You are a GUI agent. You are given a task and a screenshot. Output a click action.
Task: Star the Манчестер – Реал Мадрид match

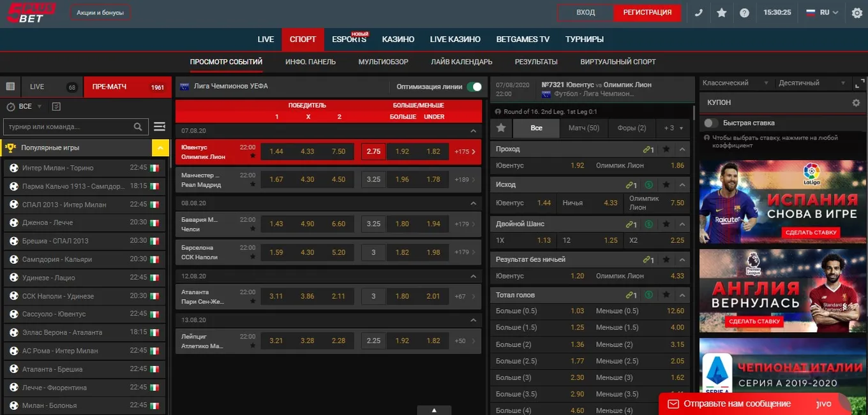pos(253,185)
